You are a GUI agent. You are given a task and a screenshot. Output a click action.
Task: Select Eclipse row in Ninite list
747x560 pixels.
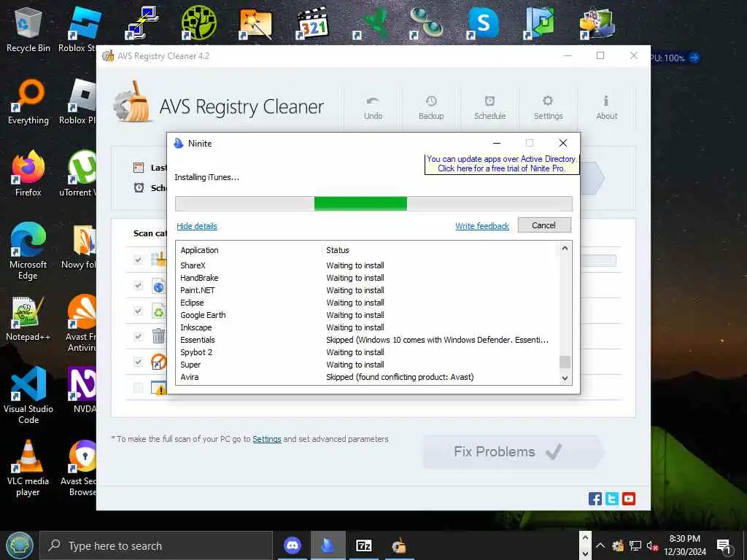(367, 303)
